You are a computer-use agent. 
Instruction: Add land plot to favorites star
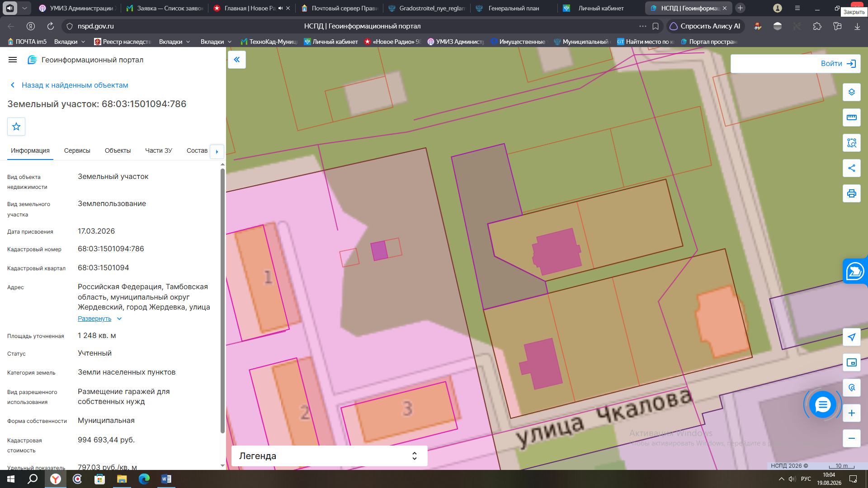(16, 127)
